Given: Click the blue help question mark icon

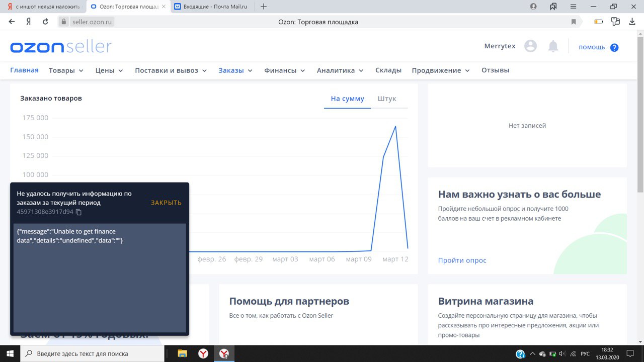Looking at the screenshot, I should pos(614,47).
